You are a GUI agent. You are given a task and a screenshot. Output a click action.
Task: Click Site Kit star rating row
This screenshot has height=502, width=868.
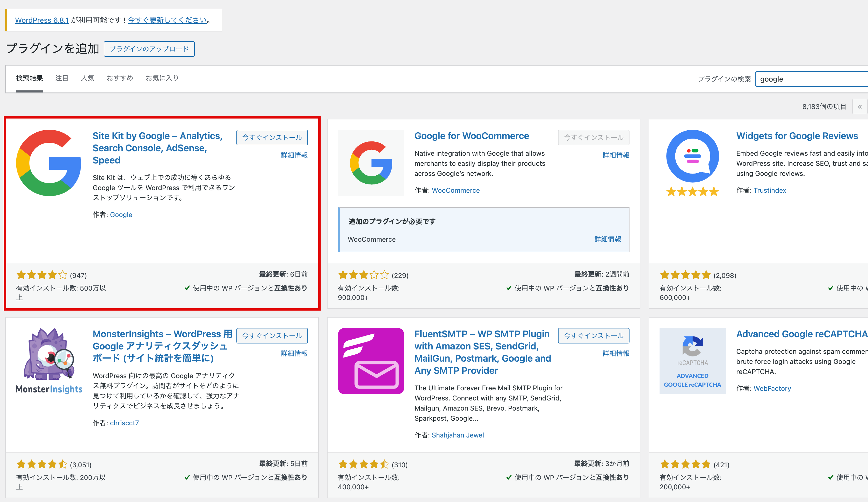click(52, 275)
